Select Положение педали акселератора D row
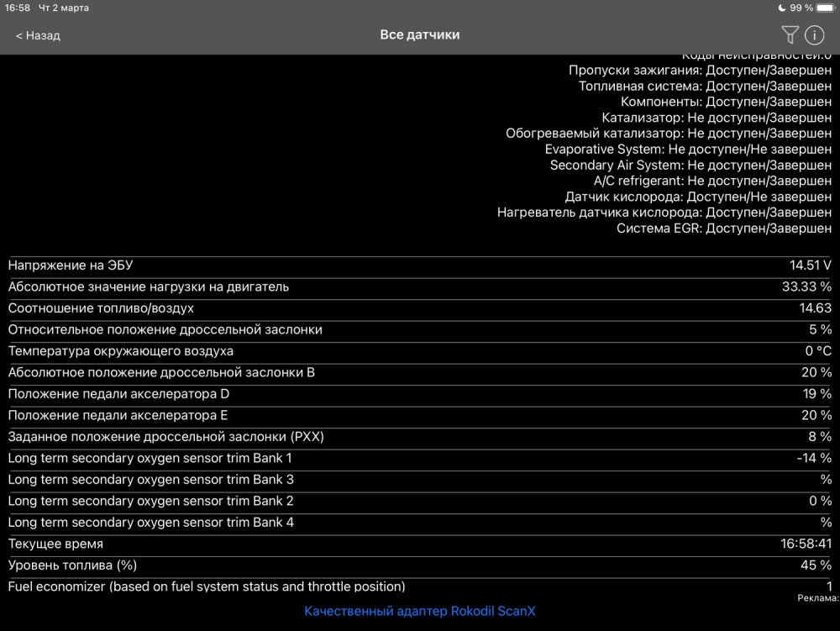The height and width of the screenshot is (631, 840). point(419,394)
